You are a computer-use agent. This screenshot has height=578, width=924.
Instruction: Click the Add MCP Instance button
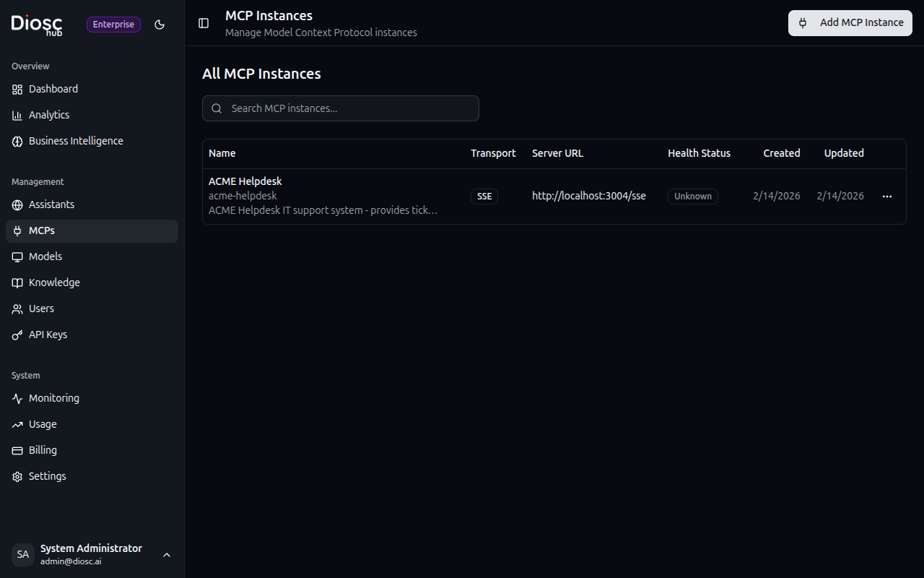point(850,22)
